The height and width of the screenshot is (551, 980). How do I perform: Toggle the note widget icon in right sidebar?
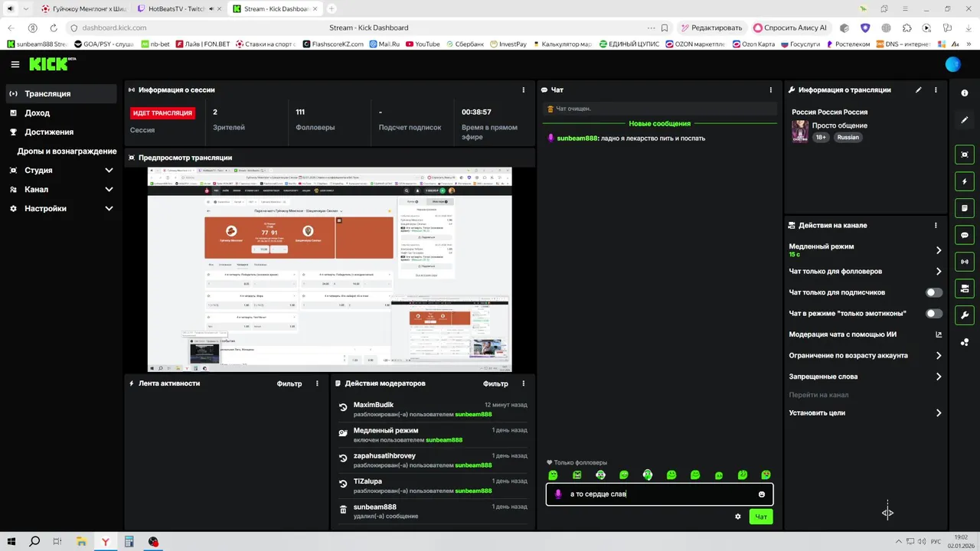coord(964,208)
